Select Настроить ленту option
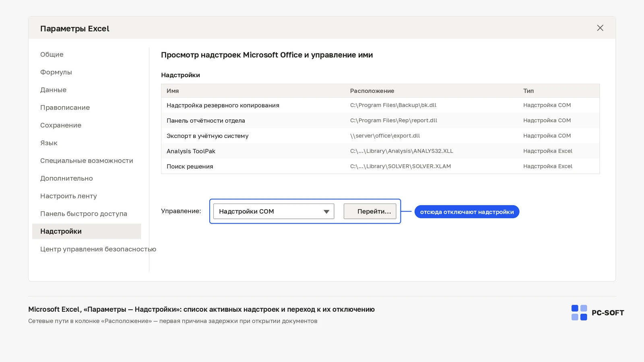 pyautogui.click(x=68, y=196)
